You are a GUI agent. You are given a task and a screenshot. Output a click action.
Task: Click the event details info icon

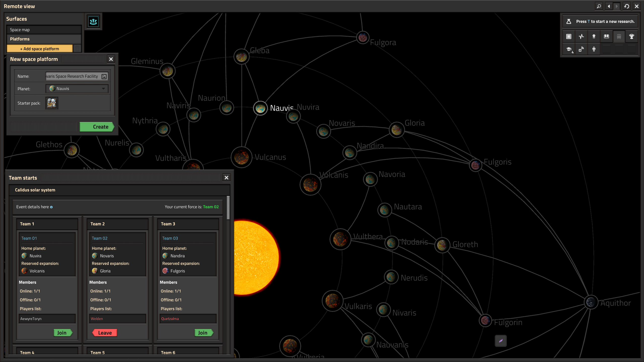pyautogui.click(x=51, y=207)
